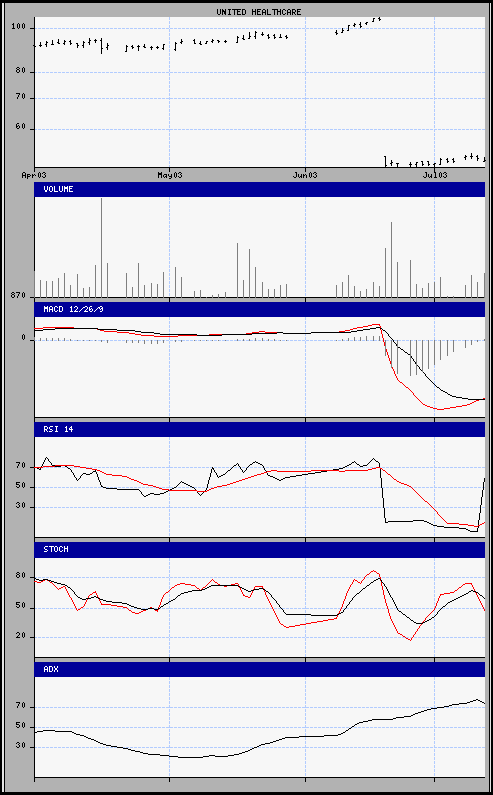Click the RSI 14 panel header
Screen dimensions: 493x795
click(x=260, y=429)
